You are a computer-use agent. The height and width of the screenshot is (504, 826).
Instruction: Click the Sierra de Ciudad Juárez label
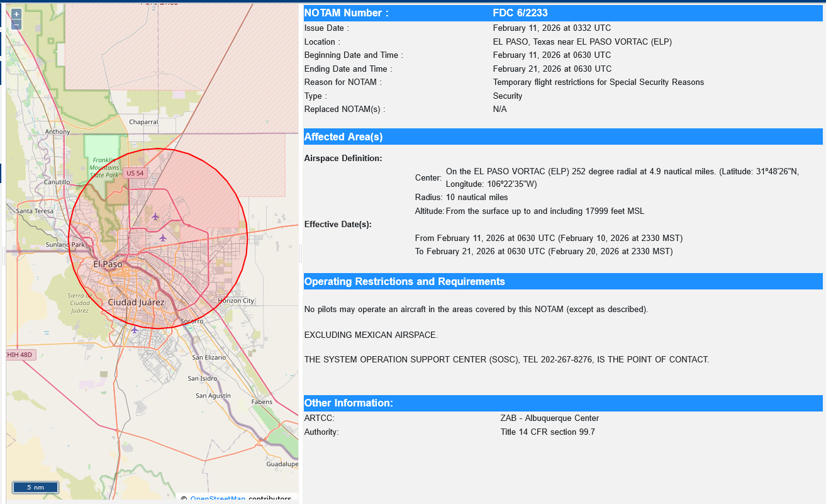(80, 303)
